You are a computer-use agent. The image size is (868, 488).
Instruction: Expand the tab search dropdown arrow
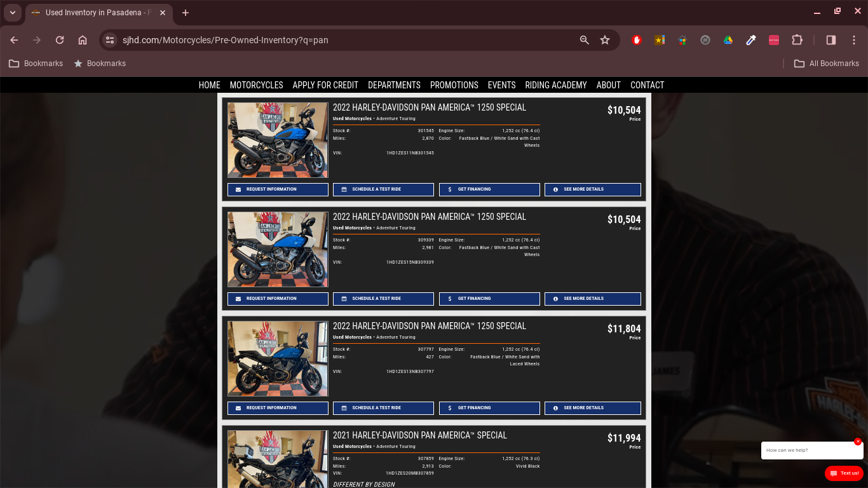tap(12, 13)
